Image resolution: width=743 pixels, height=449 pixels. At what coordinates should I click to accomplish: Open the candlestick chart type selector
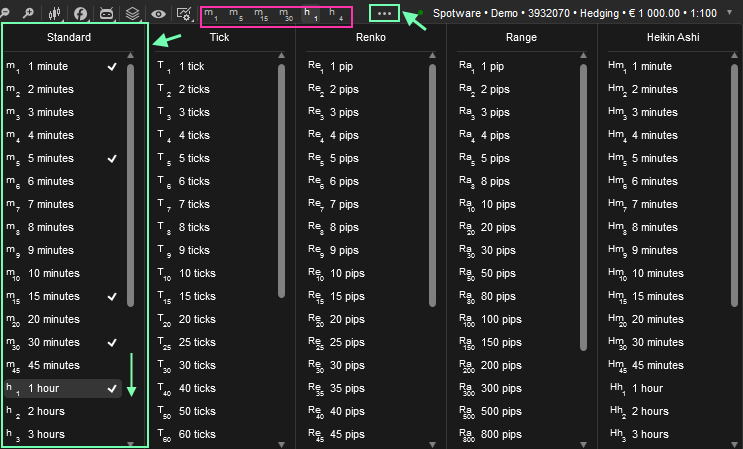pos(54,14)
